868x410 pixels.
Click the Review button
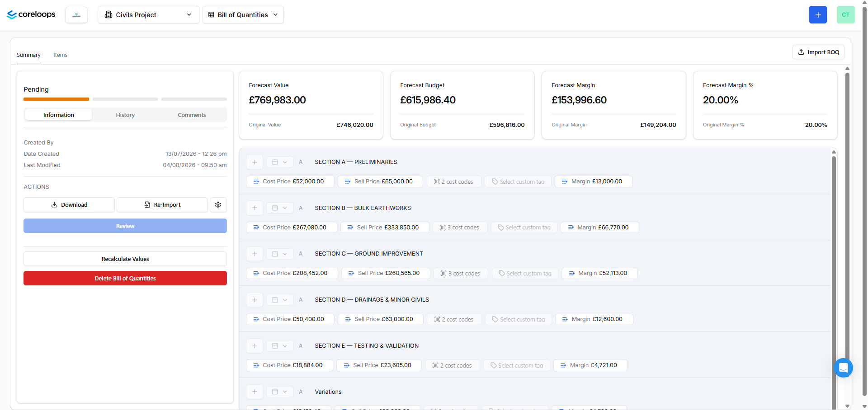[x=125, y=226]
